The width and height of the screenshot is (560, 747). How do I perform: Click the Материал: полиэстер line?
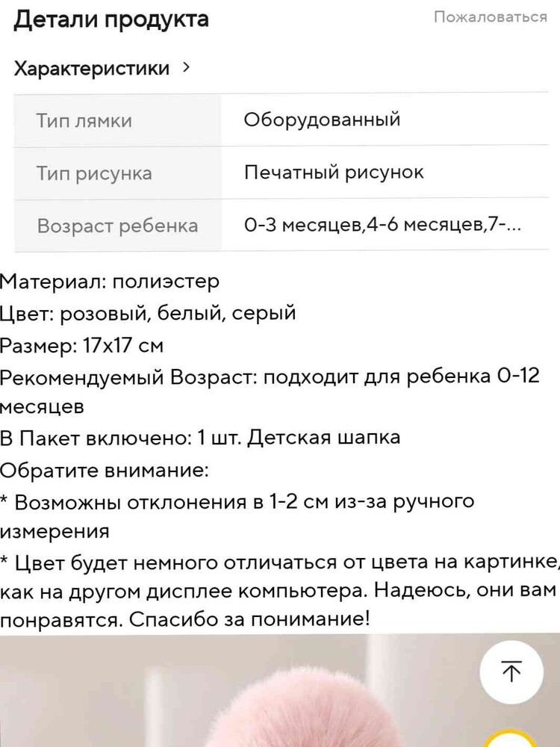click(111, 282)
